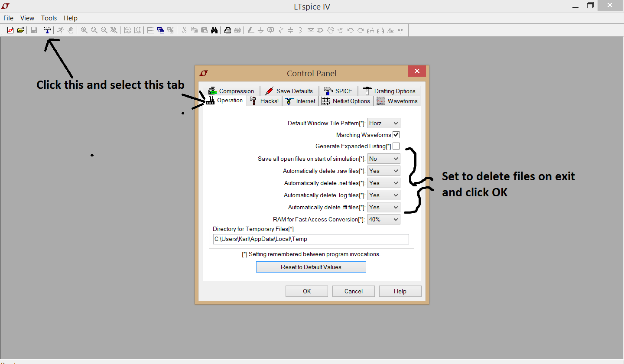Open the Save all open files dropdown
This screenshot has width=624, height=364.
coord(383,159)
